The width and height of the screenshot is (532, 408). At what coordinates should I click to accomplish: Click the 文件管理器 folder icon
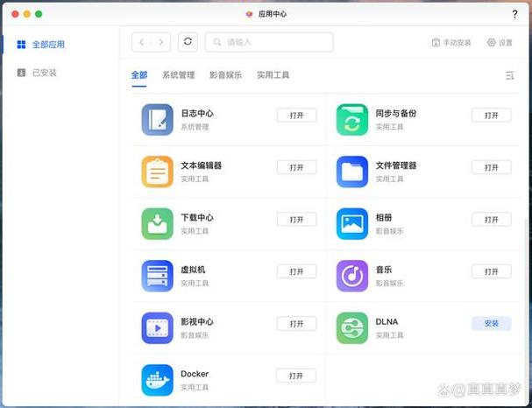(352, 172)
